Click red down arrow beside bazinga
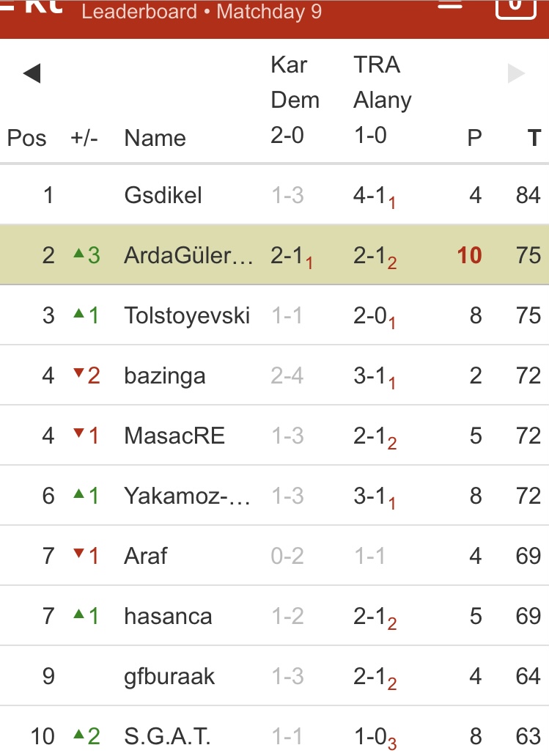549x756 pixels. [x=79, y=375]
